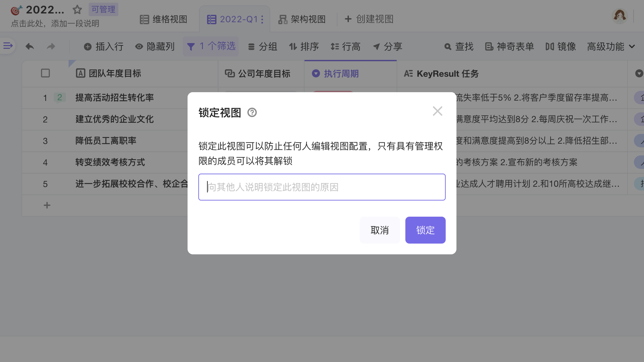Switch to the 维格视图 tab

pyautogui.click(x=164, y=20)
